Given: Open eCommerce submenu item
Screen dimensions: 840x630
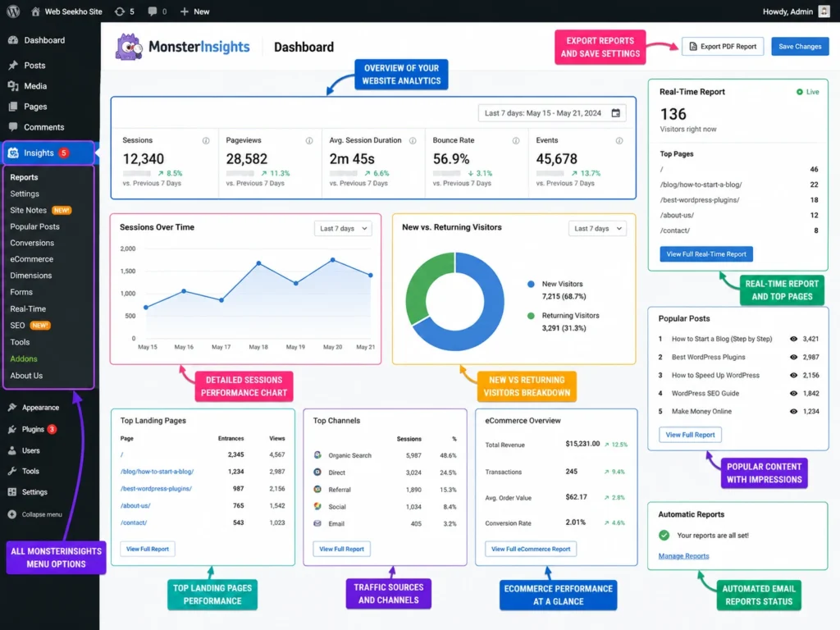Looking at the screenshot, I should pos(32,259).
